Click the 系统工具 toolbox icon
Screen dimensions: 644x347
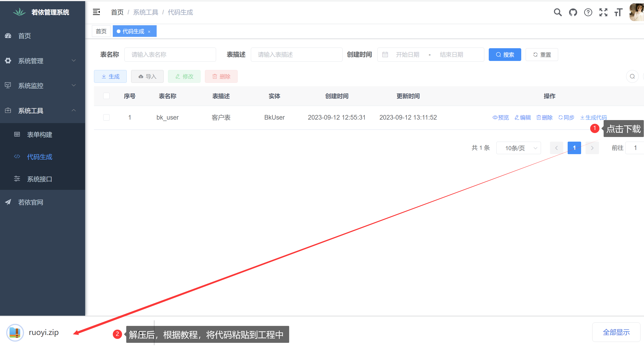(x=8, y=110)
